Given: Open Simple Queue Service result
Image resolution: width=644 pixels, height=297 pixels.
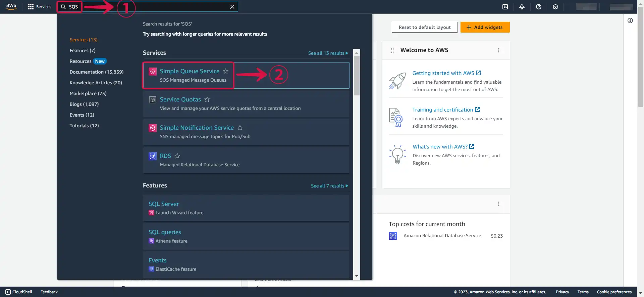Looking at the screenshot, I should click(190, 71).
